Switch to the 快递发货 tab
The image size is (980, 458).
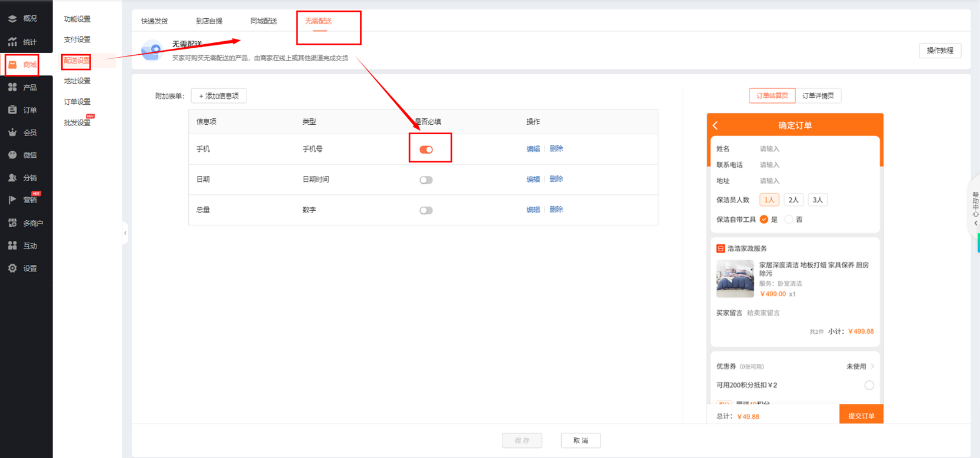point(155,21)
